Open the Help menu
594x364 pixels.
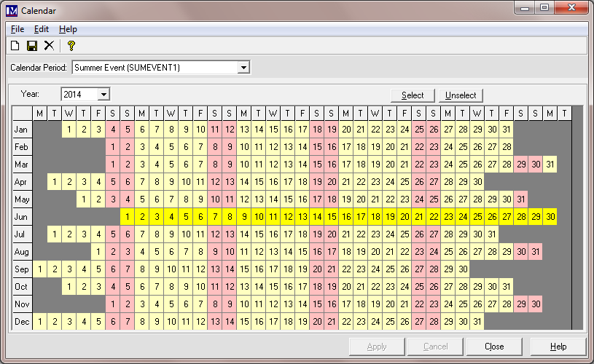point(68,29)
